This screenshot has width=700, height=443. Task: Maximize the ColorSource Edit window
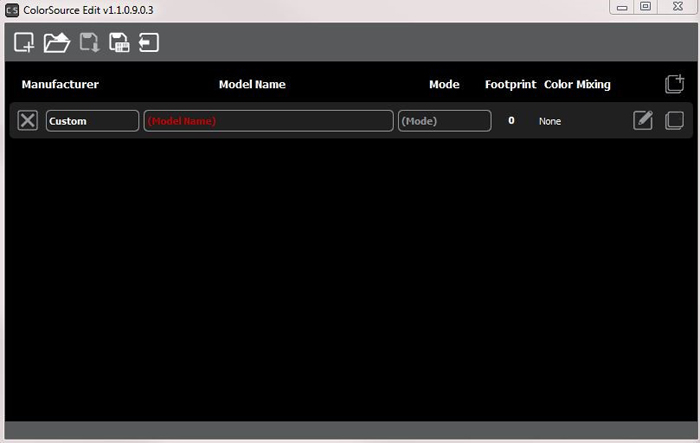646,7
